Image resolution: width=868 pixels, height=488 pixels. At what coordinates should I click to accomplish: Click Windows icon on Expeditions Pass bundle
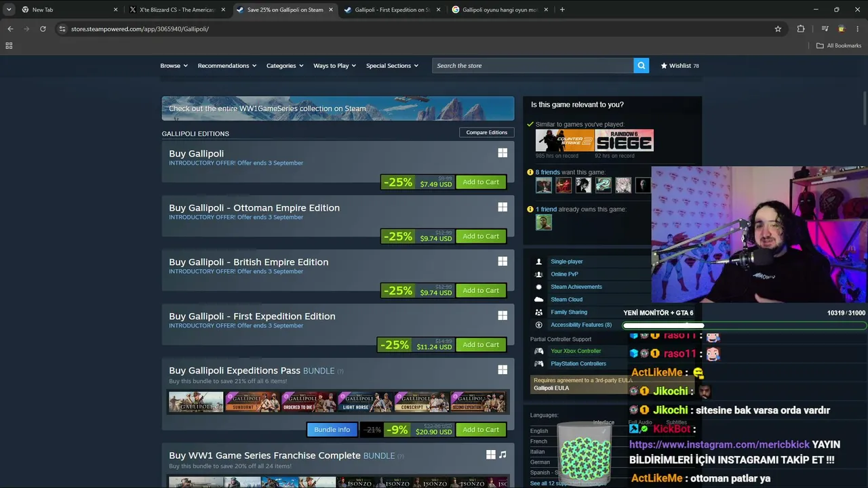coord(502,370)
